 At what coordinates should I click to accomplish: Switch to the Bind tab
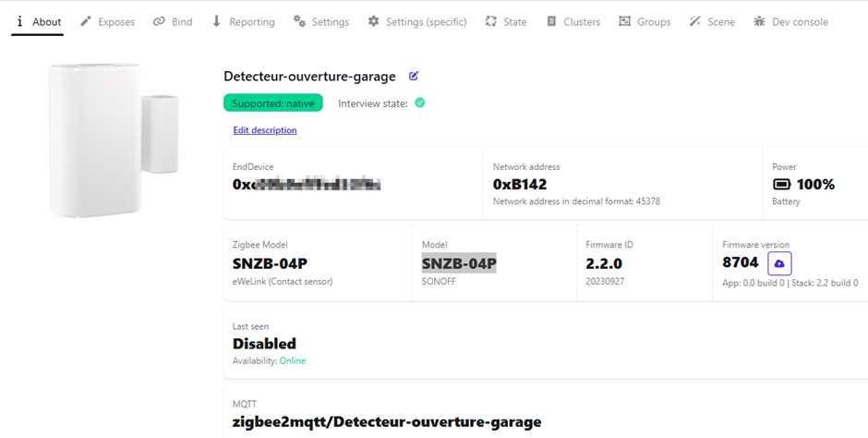click(173, 21)
